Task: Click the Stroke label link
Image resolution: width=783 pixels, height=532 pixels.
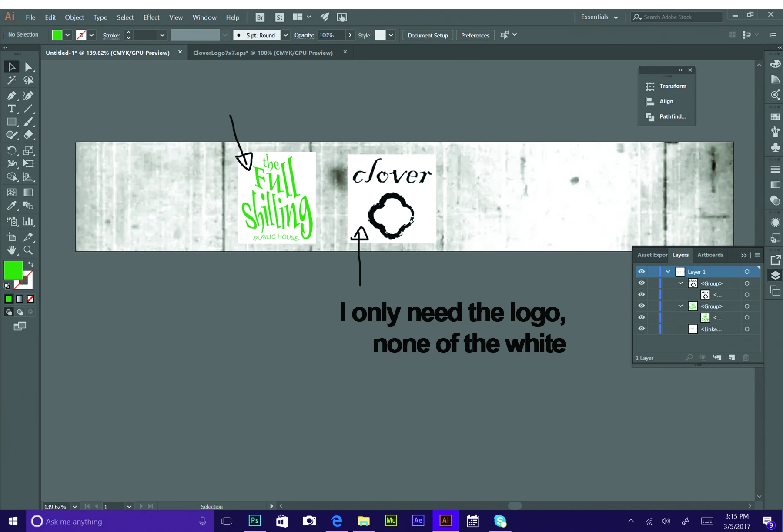Action: [111, 36]
